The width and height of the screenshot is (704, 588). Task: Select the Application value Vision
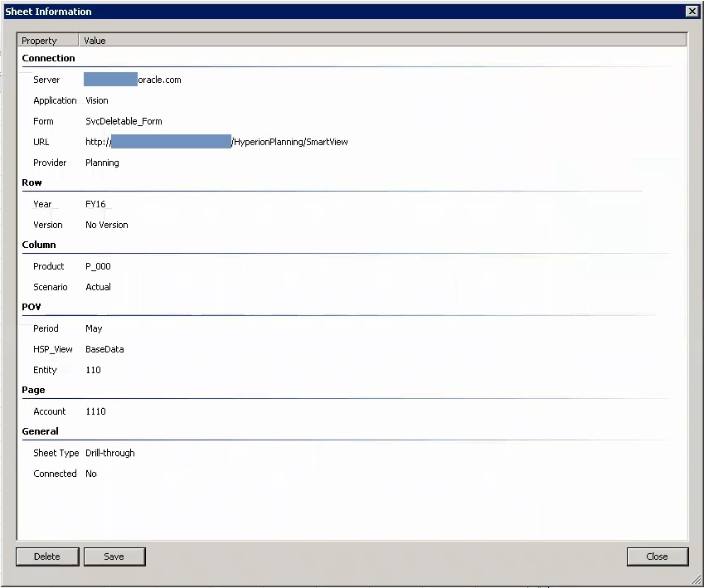click(x=97, y=100)
